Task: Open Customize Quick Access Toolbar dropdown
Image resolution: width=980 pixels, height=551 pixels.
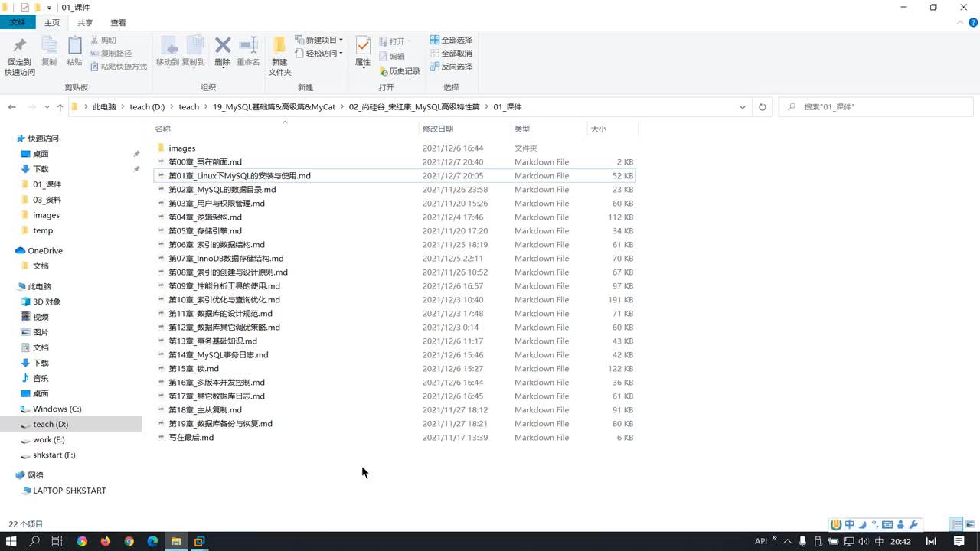Action: point(50,8)
